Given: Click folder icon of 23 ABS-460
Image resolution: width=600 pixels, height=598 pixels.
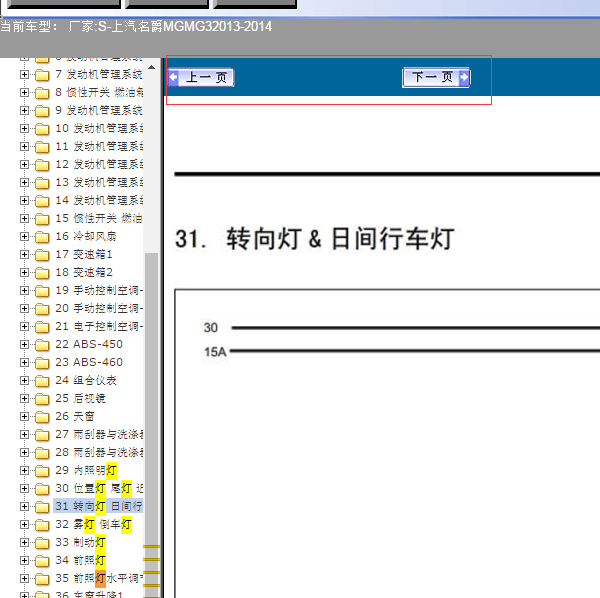Looking at the screenshot, I should point(42,363).
